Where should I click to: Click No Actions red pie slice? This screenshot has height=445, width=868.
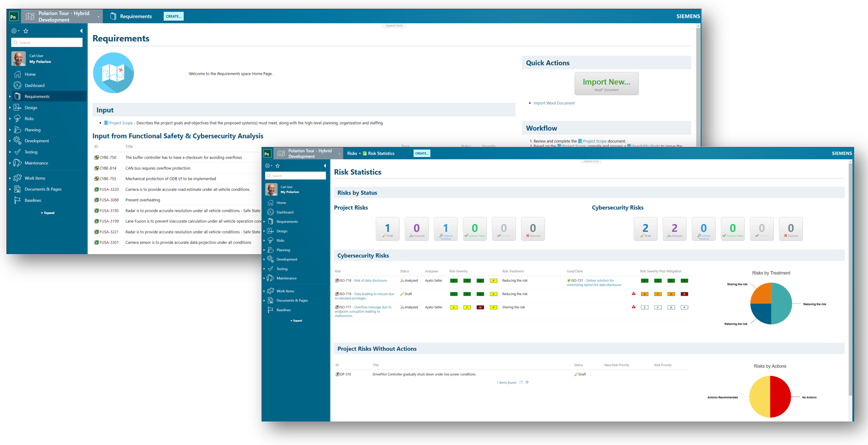[x=781, y=397]
